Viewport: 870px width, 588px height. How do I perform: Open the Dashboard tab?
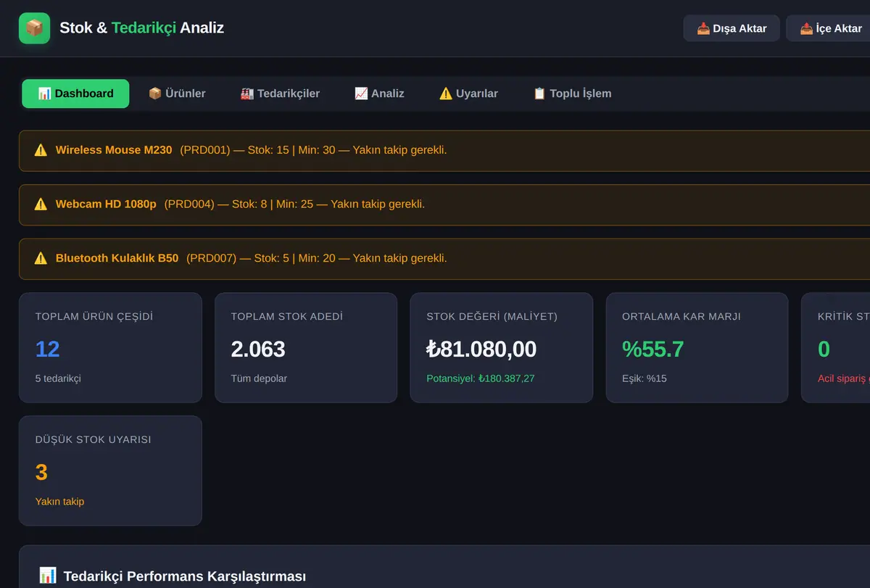click(x=75, y=94)
